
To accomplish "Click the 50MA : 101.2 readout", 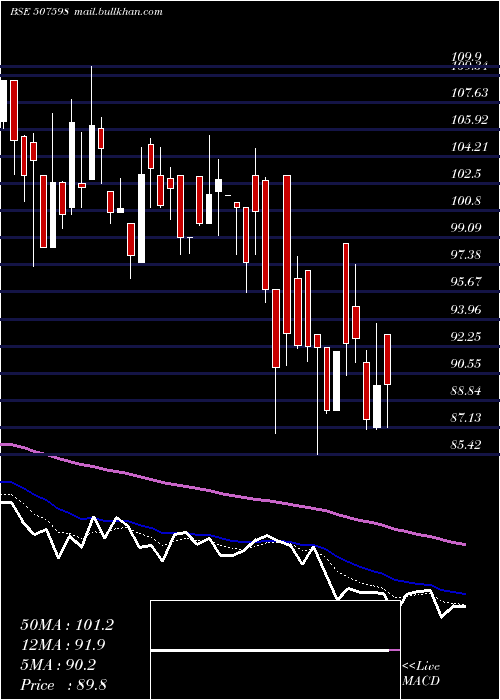I will [67, 625].
